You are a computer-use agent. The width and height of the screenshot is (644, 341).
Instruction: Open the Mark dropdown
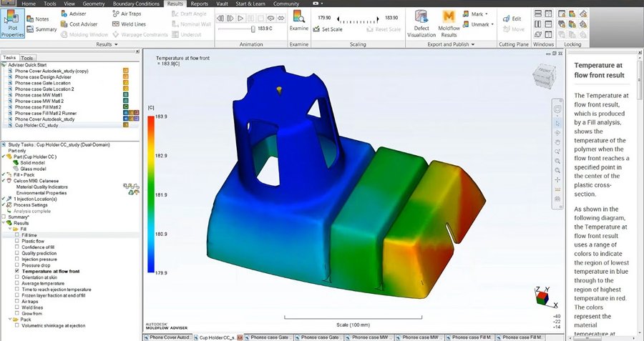click(x=475, y=14)
